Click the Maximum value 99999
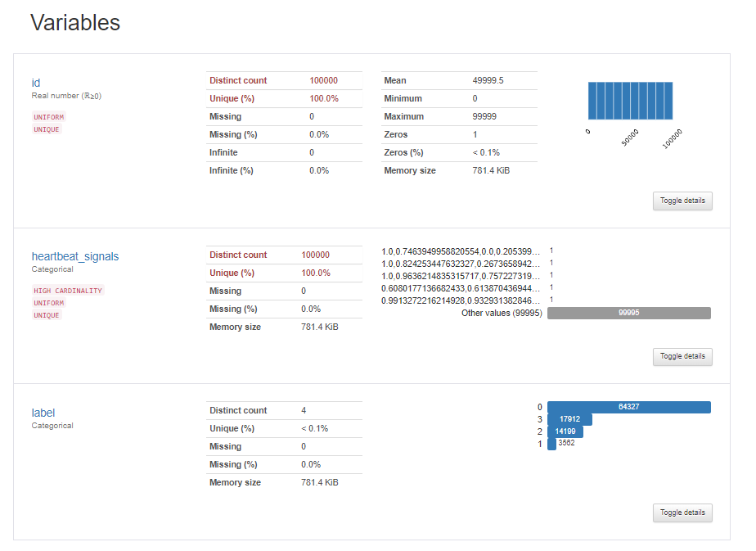The image size is (756, 551). click(484, 117)
